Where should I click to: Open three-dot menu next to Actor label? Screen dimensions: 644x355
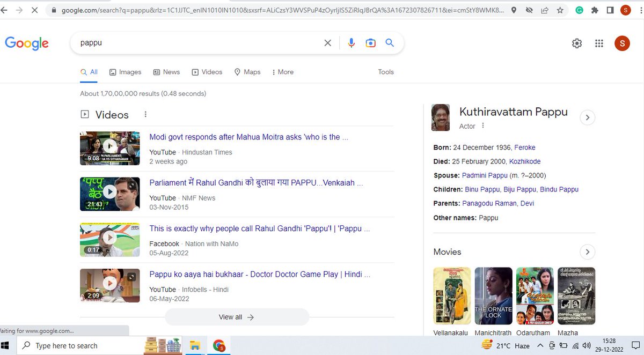(x=483, y=125)
